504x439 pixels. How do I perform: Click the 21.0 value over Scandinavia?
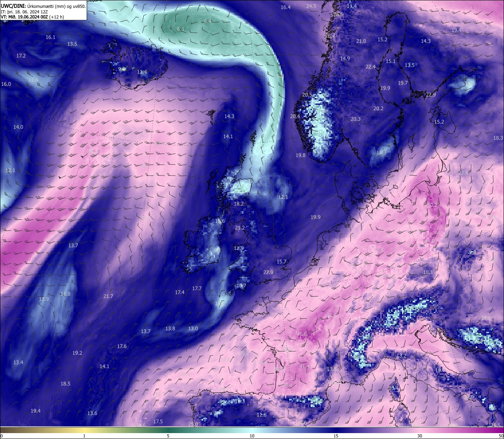coord(361,41)
